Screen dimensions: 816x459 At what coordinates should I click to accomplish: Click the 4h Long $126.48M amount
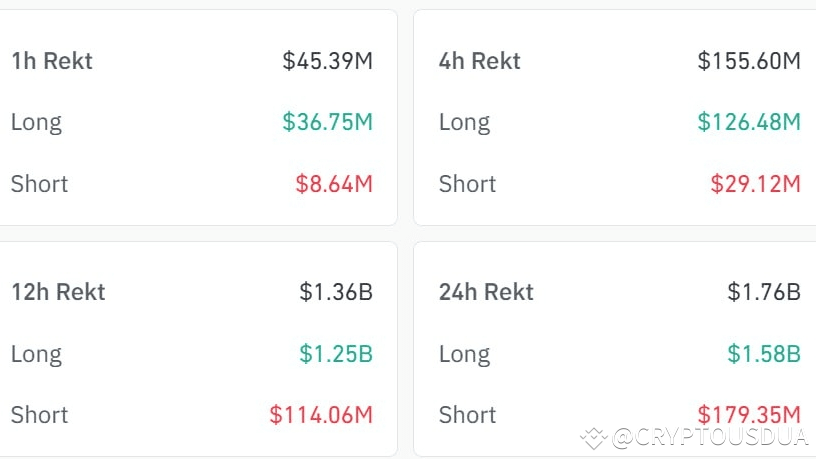[749, 122]
